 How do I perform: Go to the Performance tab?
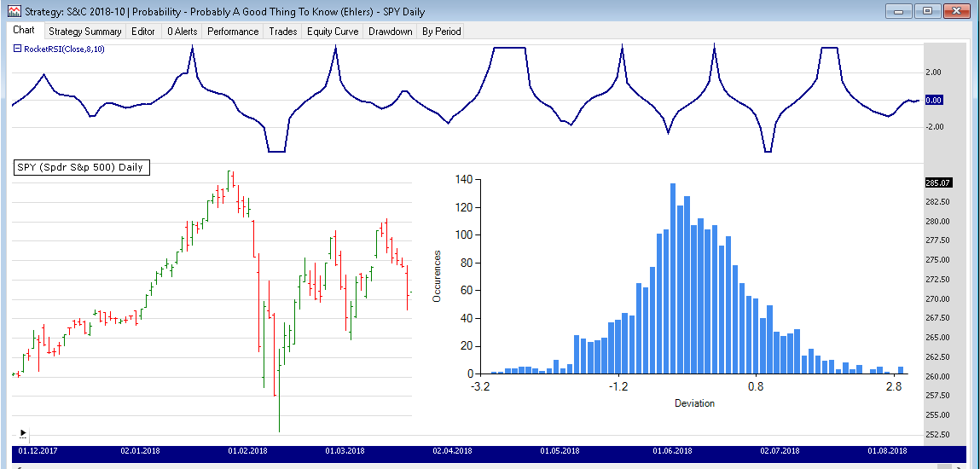pyautogui.click(x=233, y=32)
